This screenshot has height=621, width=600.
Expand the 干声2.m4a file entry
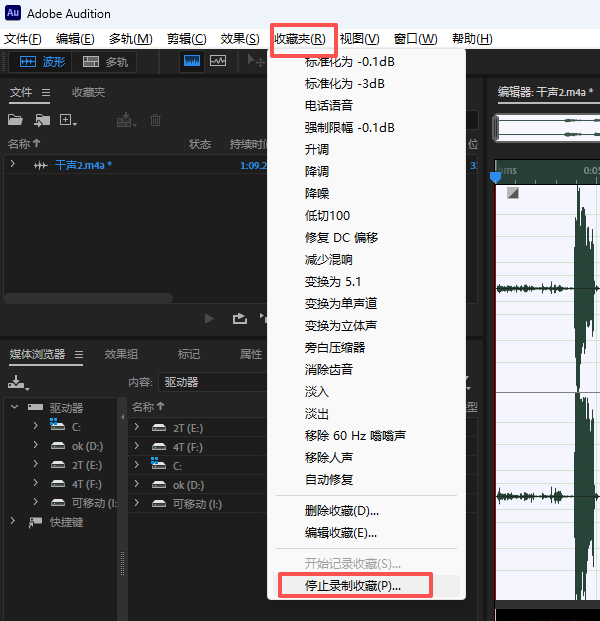click(13, 164)
